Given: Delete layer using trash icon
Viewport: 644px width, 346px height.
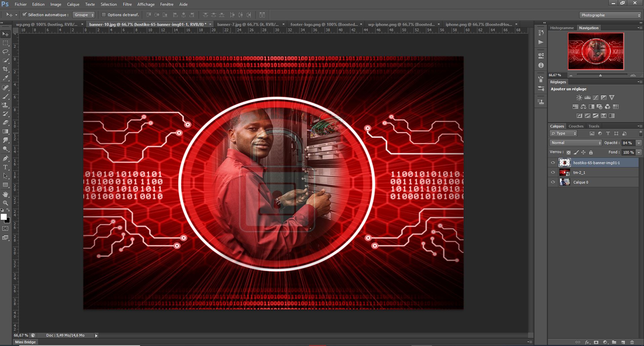Looking at the screenshot, I should [632, 342].
